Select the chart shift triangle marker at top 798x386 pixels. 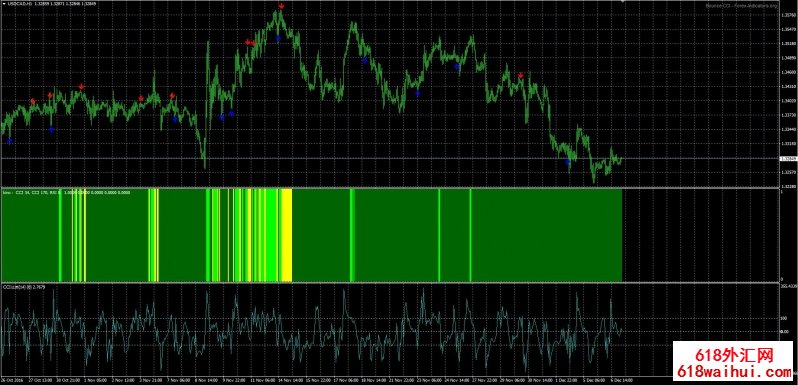[x=622, y=2]
